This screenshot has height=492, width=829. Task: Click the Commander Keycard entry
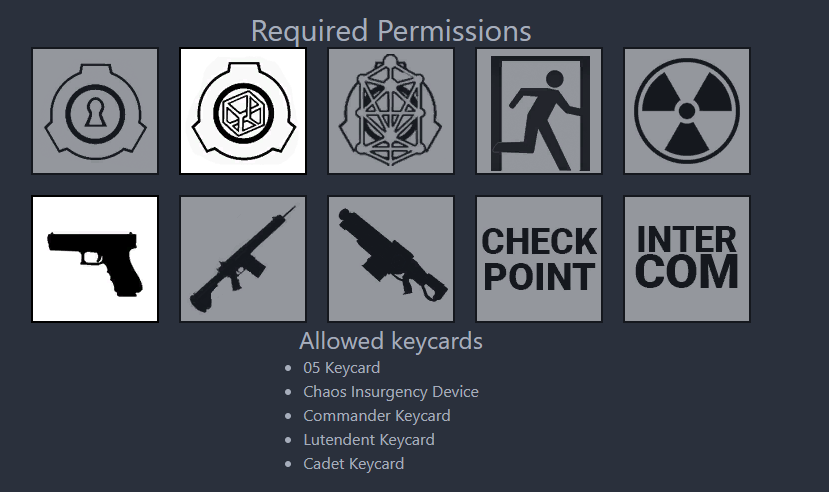pyautogui.click(x=376, y=416)
